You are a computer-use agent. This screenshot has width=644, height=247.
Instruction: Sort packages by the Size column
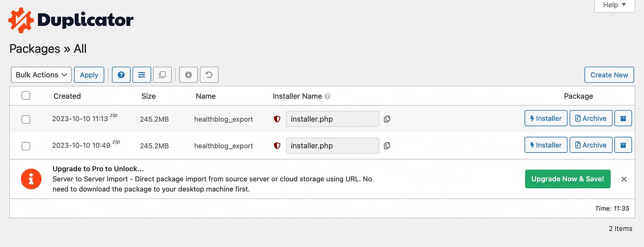tap(148, 96)
